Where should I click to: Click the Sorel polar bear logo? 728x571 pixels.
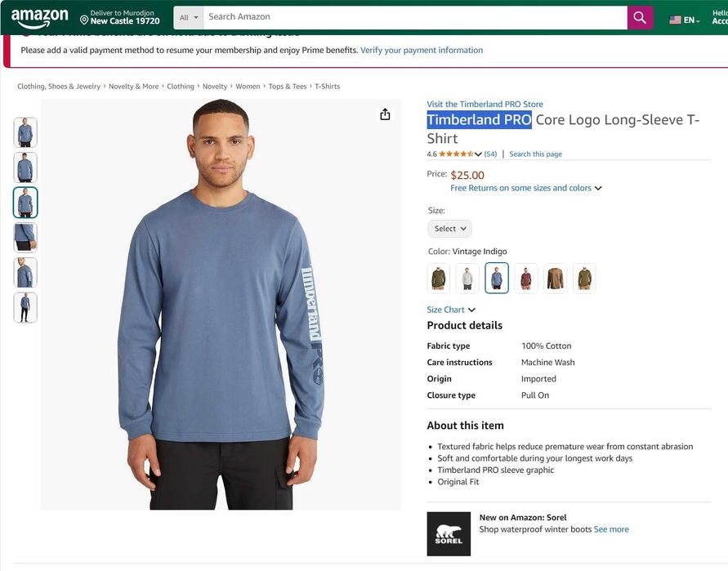[x=449, y=533]
